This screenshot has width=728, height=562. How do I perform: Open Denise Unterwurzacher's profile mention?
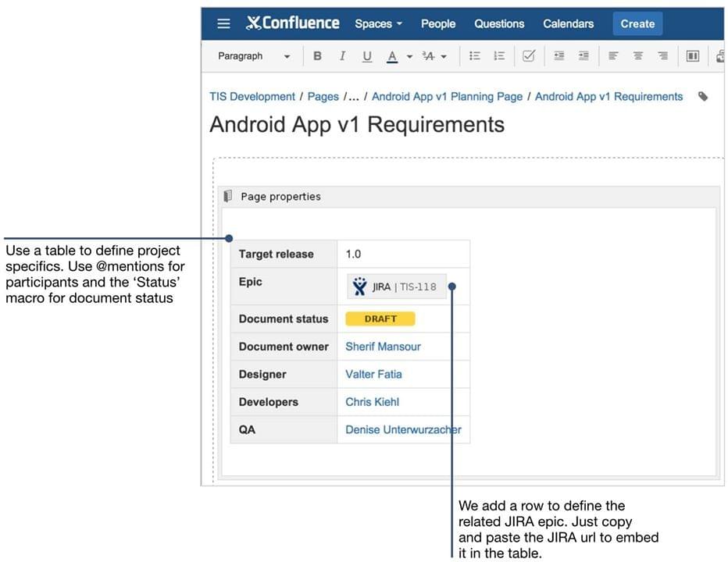[404, 430]
